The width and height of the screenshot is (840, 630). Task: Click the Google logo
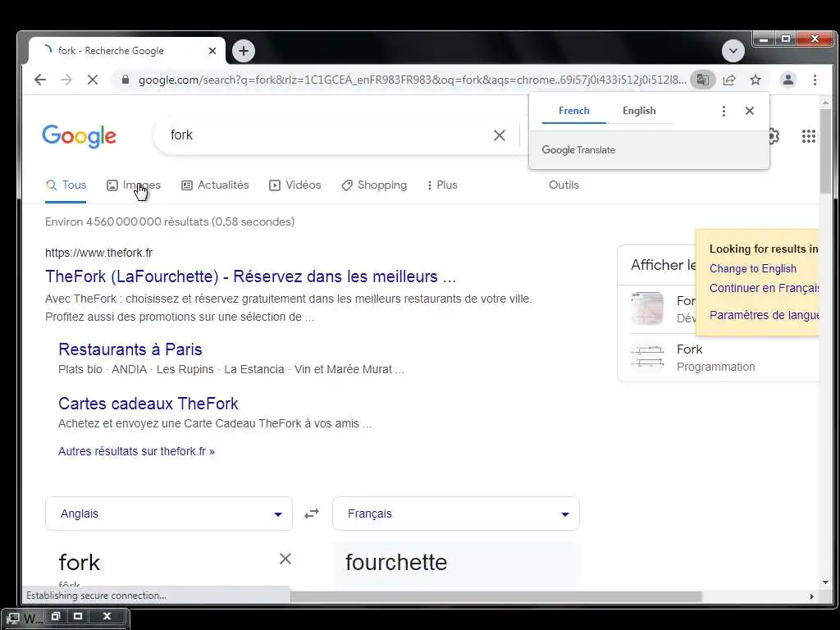[79, 136]
